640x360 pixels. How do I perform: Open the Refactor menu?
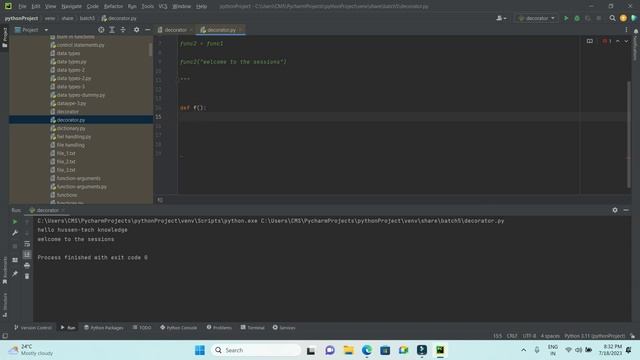[x=113, y=7]
